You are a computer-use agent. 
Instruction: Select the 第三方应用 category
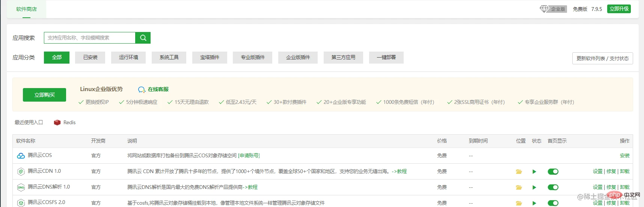pyautogui.click(x=343, y=58)
